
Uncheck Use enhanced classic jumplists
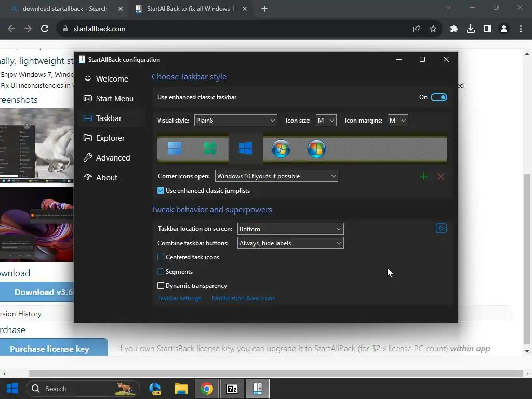point(161,191)
